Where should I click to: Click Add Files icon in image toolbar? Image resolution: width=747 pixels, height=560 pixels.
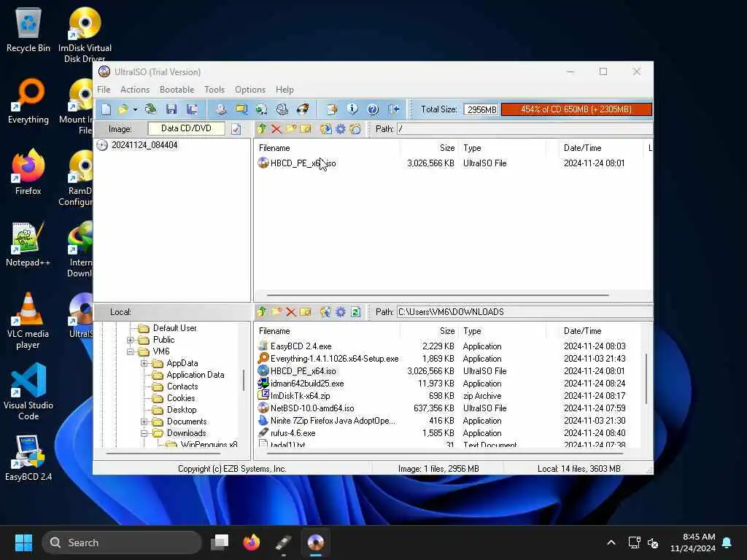click(326, 129)
